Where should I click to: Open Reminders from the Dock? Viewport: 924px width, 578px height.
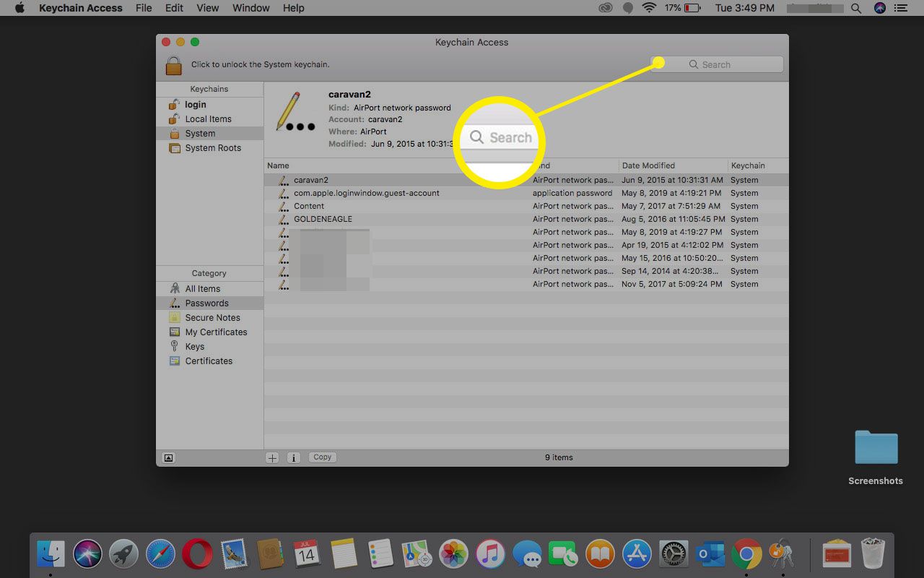380,555
